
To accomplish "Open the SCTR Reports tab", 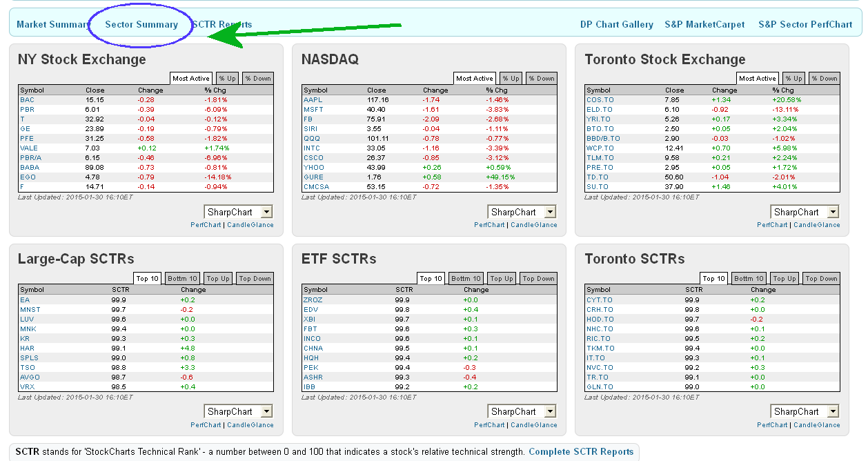I will click(x=222, y=24).
